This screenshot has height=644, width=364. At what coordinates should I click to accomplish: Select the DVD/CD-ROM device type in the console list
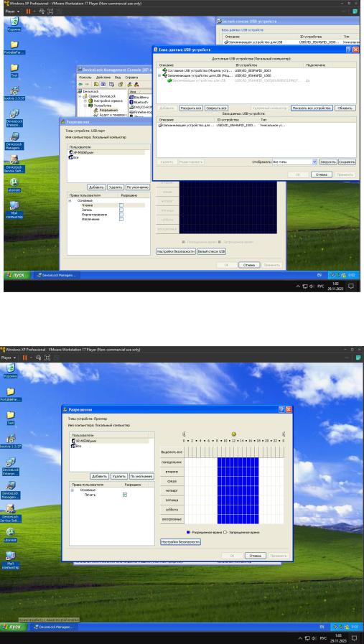pos(140,107)
